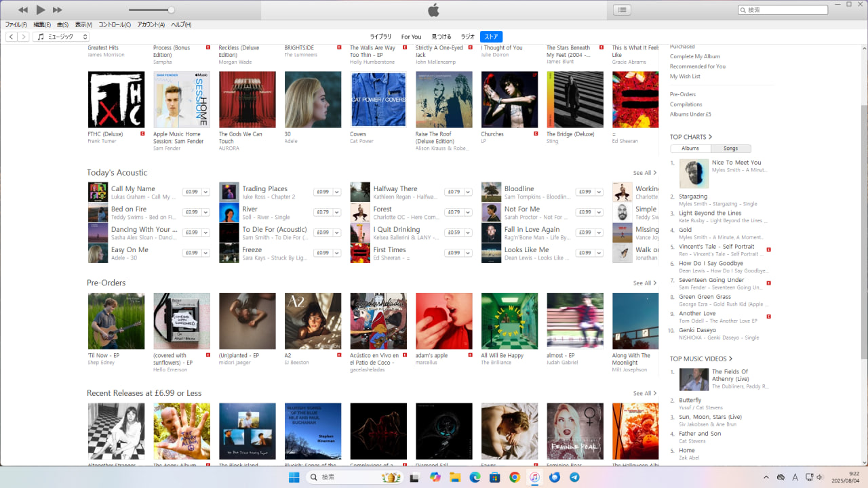Open Telegram from the taskbar
This screenshot has height=488, width=868.
(574, 477)
